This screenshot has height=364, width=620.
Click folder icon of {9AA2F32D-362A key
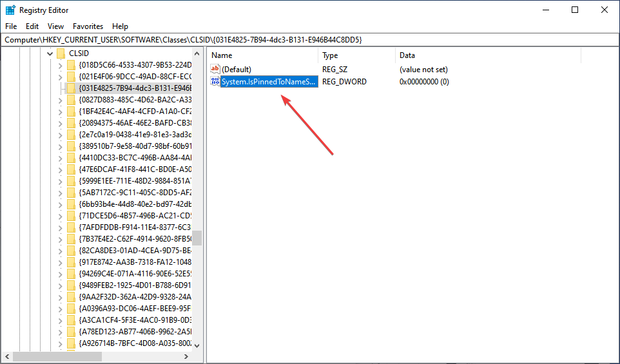click(71, 297)
